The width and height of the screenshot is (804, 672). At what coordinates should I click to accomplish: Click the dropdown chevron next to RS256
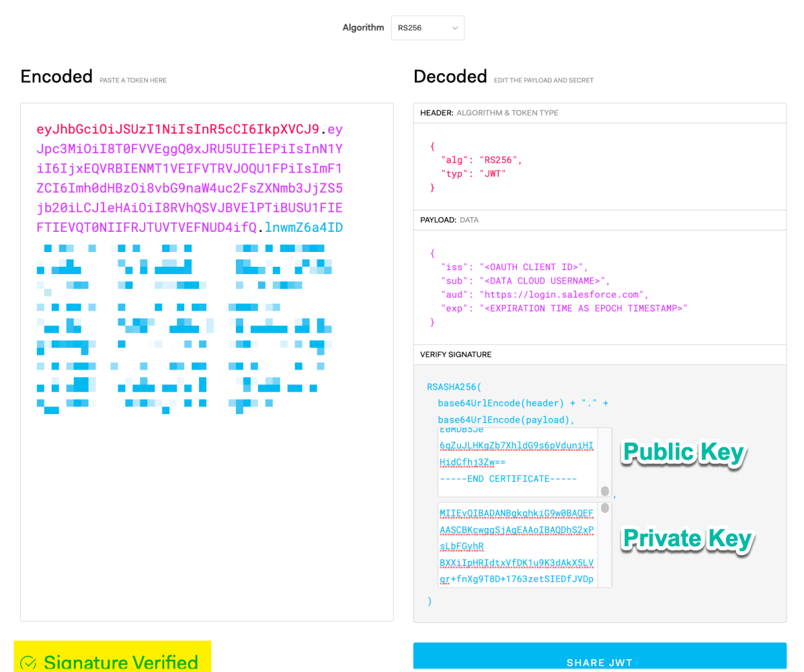click(x=455, y=28)
